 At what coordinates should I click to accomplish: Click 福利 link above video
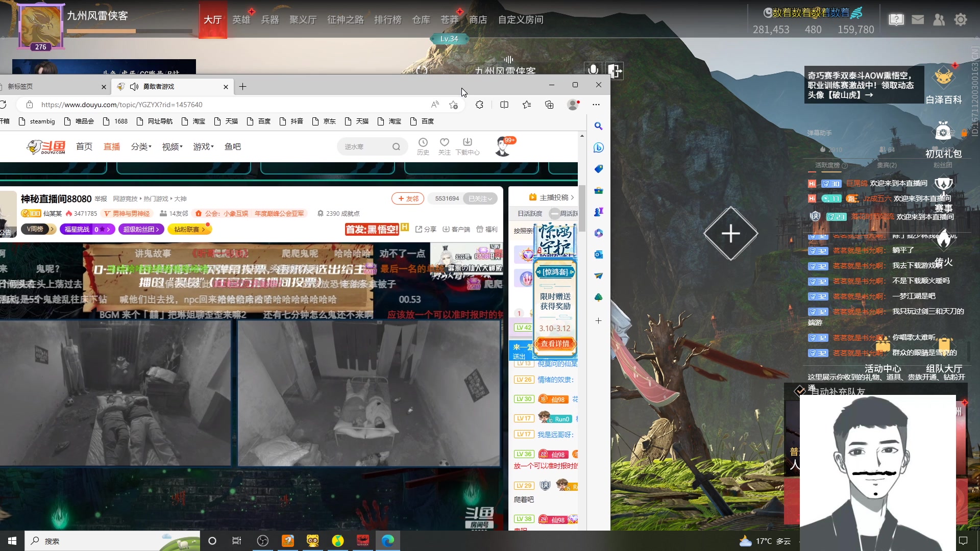[x=487, y=230]
